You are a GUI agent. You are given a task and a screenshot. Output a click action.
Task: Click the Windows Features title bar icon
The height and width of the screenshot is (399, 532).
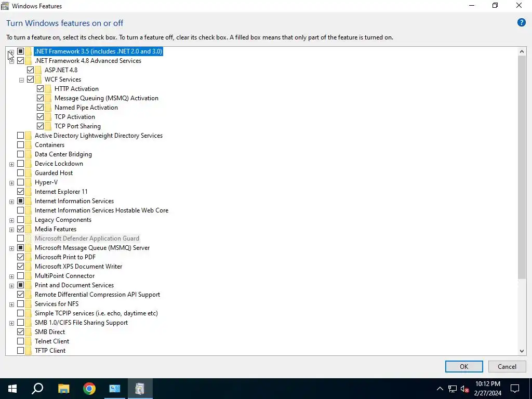click(x=5, y=6)
